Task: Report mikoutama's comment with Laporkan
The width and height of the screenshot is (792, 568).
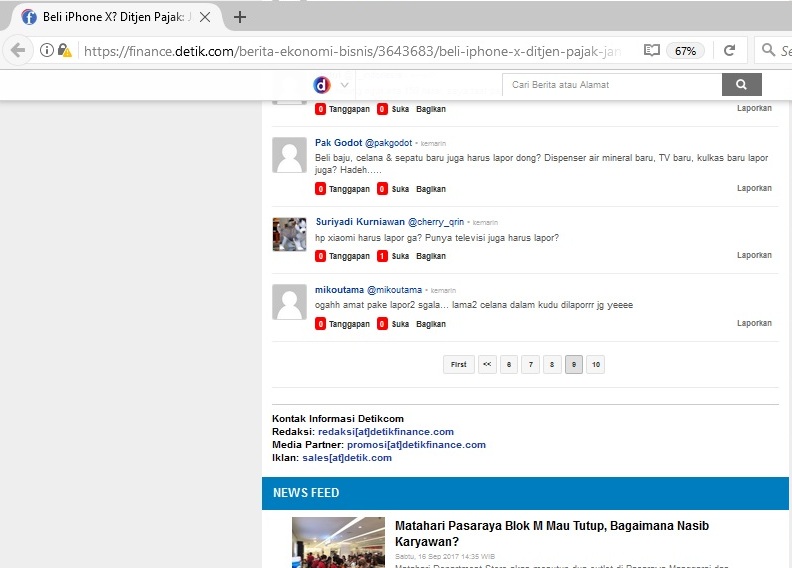Action: coord(754,323)
